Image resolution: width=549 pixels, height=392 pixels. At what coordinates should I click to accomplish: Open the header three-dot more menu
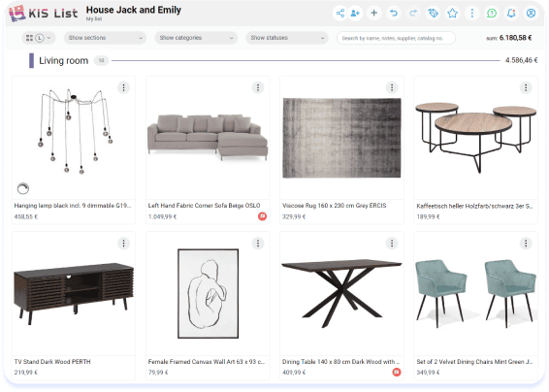pyautogui.click(x=472, y=14)
